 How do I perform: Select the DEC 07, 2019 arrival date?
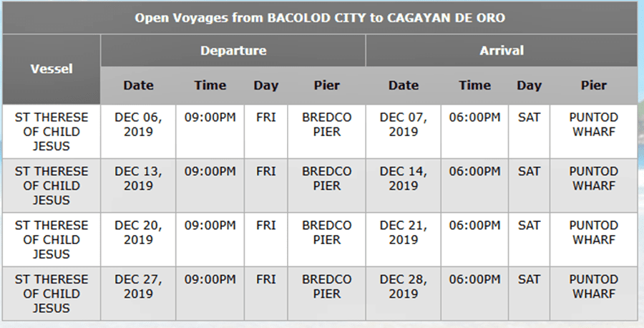tap(403, 125)
